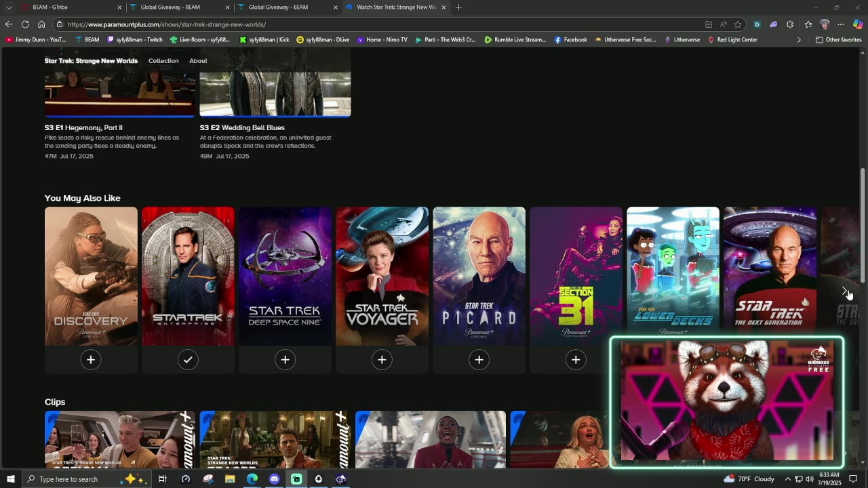Grab the page vertical scrollbar thumb
868x488 pixels.
coord(863,226)
